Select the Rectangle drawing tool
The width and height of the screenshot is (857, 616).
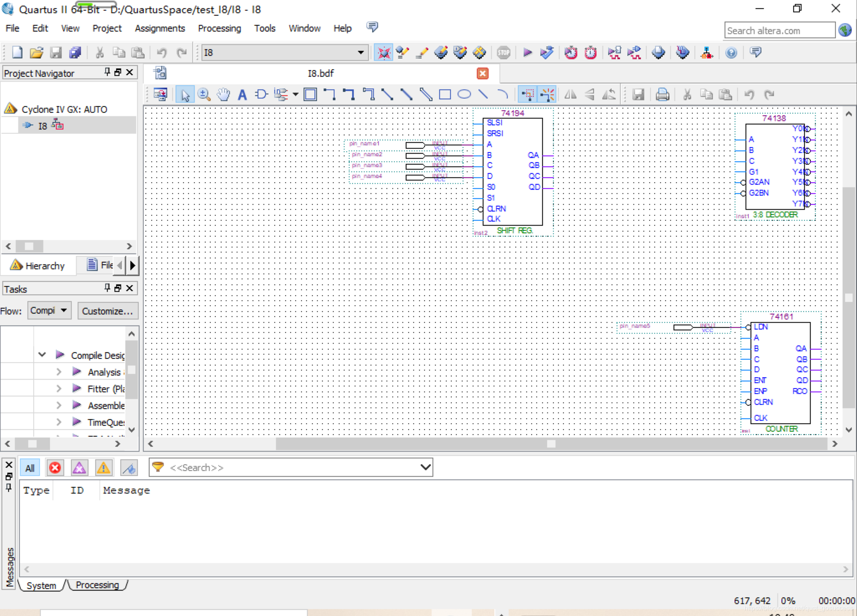click(445, 95)
